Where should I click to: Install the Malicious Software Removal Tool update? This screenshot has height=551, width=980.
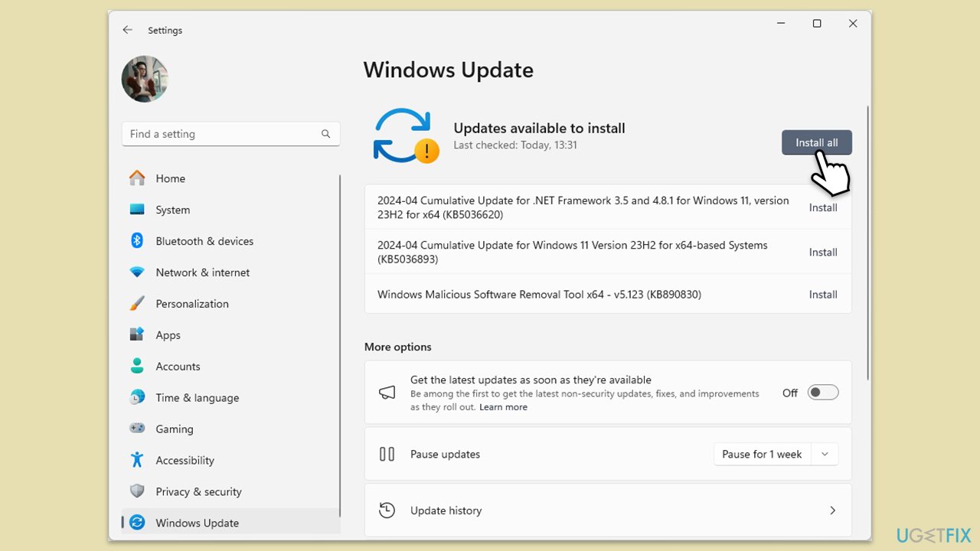point(823,294)
